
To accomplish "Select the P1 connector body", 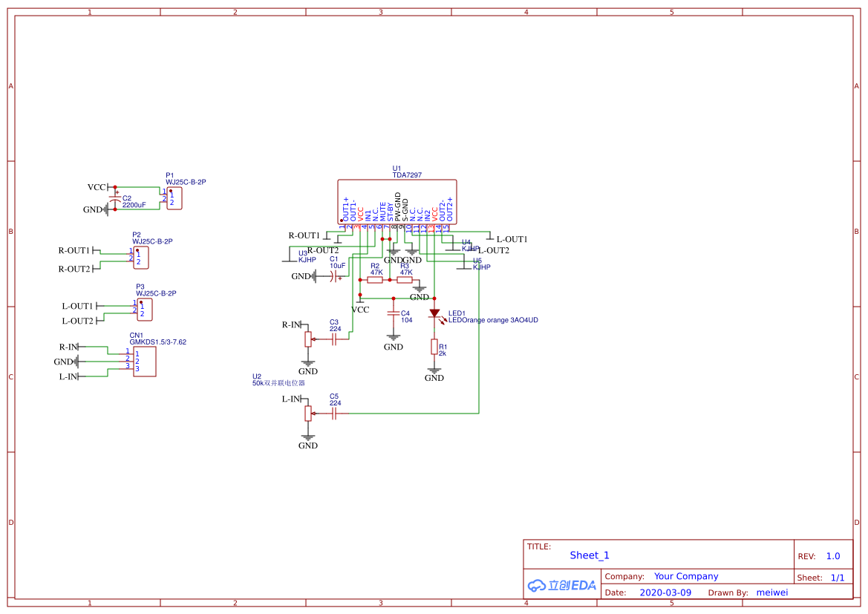I will pos(174,198).
